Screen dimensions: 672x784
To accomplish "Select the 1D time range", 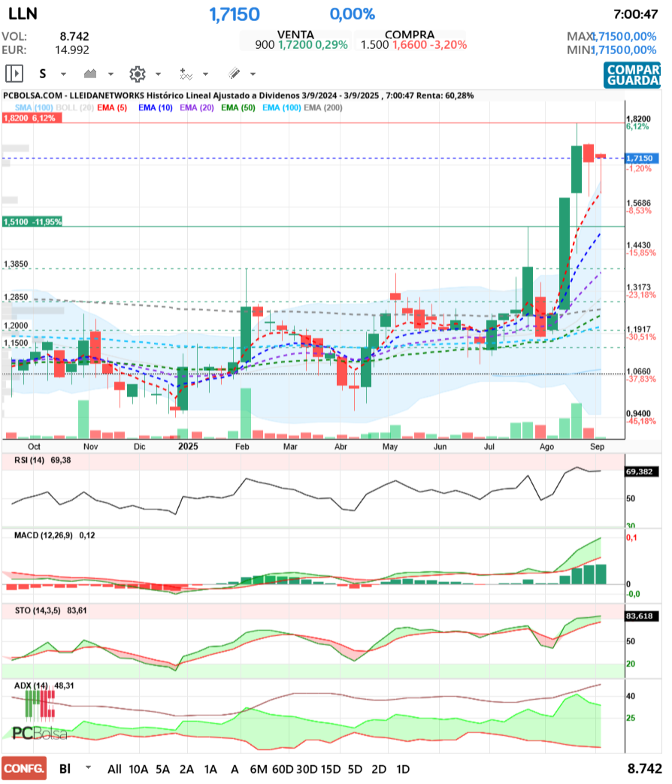I will click(x=403, y=769).
